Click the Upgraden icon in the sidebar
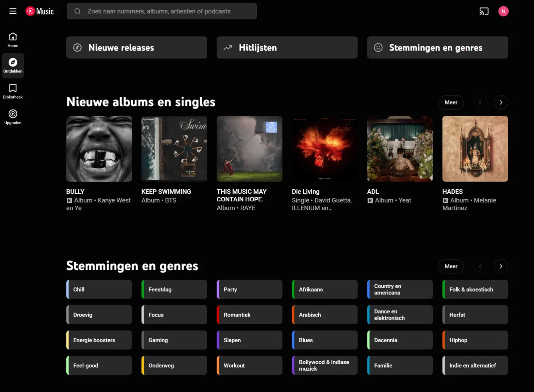 click(x=13, y=116)
